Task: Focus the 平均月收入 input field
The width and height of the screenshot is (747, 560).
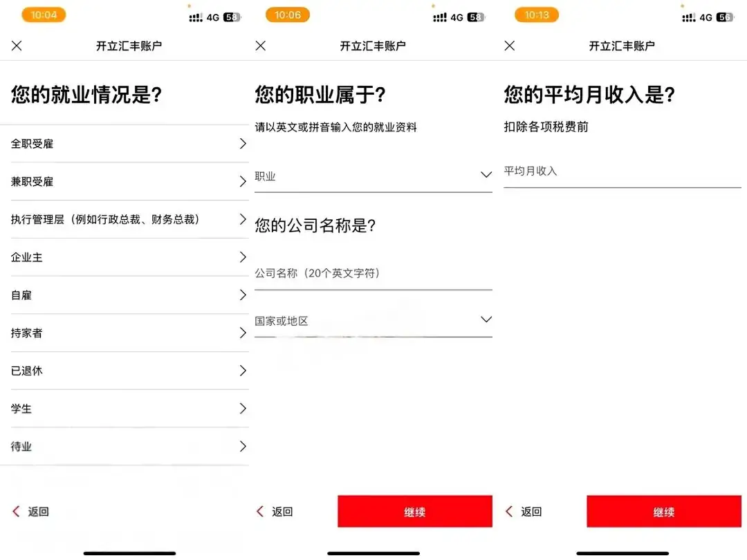Action: [x=622, y=171]
